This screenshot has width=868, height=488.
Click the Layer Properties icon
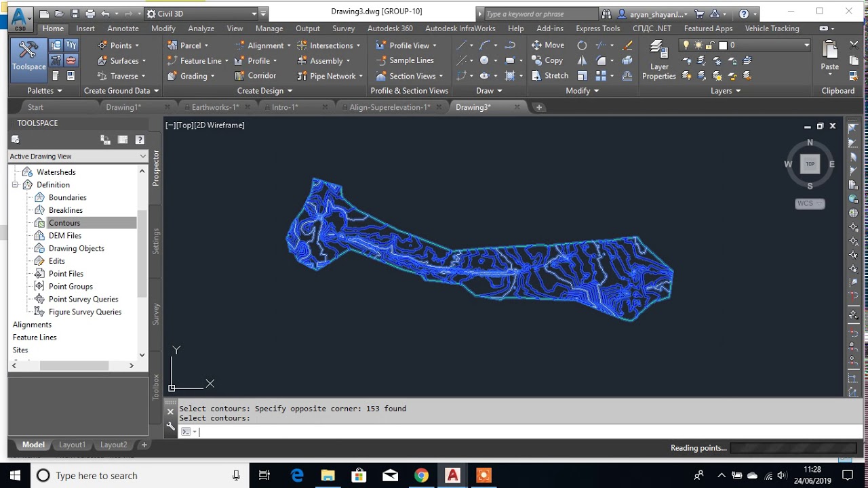[658, 60]
